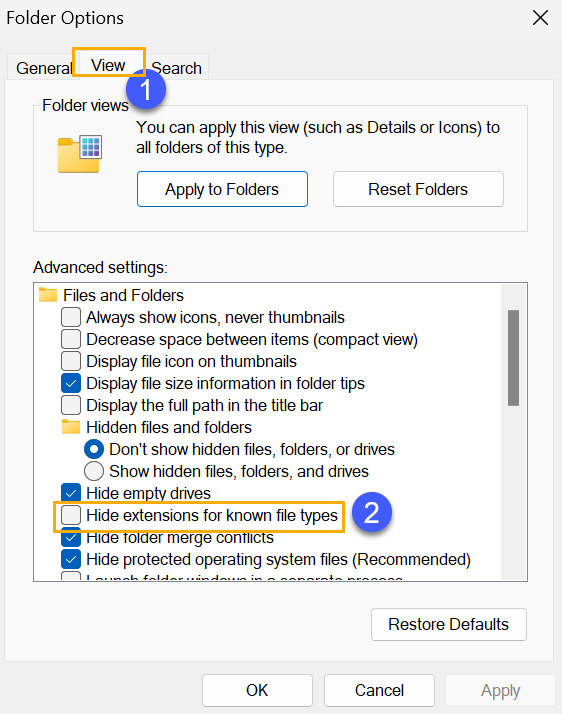Viewport: 562px width, 714px height.
Task: Enable Display the full path in title bar
Action: tap(71, 405)
